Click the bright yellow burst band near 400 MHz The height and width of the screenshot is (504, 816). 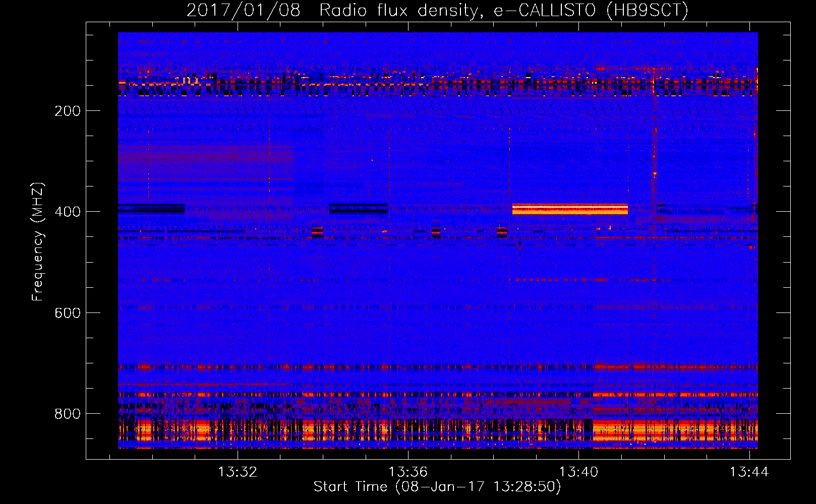[x=570, y=209]
